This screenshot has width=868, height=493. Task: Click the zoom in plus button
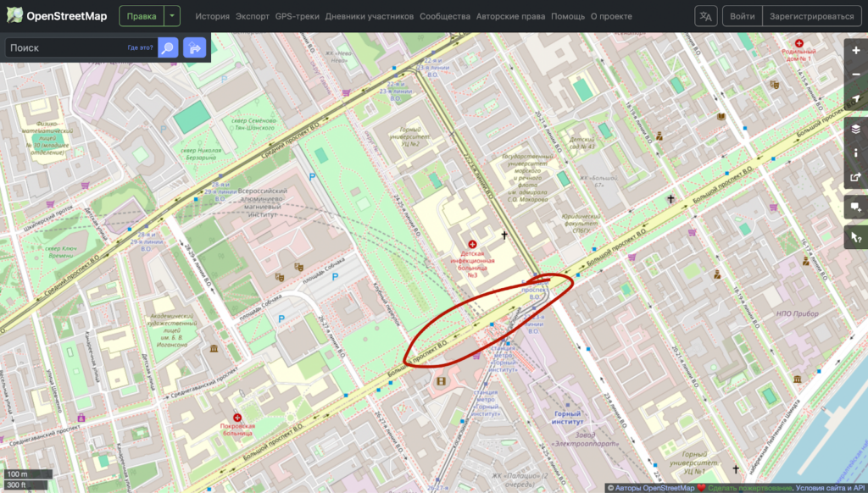tap(855, 51)
